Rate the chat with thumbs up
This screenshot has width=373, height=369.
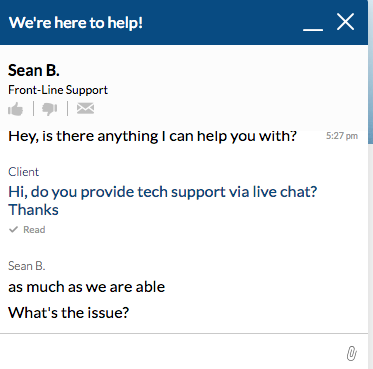pos(15,109)
